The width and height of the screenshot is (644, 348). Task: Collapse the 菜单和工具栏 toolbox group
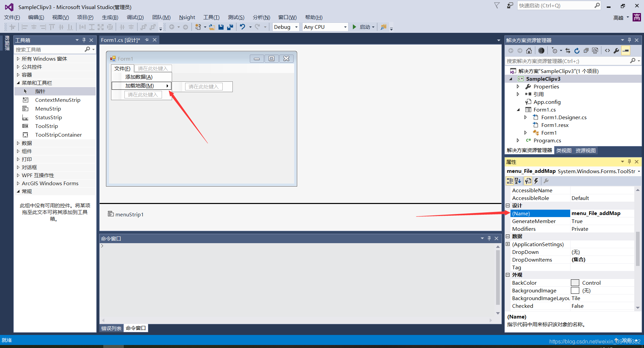click(18, 83)
